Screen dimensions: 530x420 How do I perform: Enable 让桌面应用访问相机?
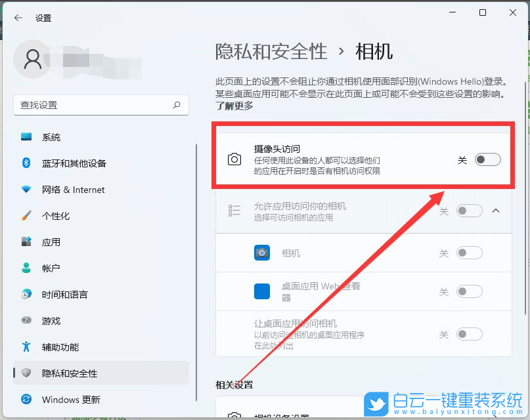tap(470, 334)
